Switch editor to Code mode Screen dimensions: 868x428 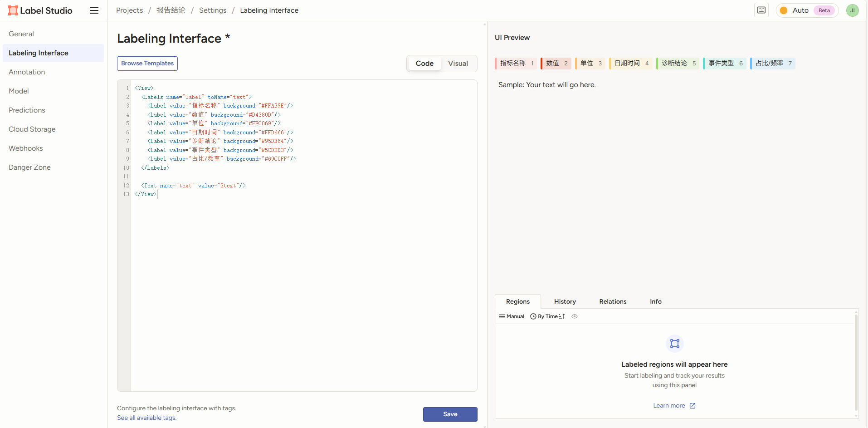coord(424,64)
